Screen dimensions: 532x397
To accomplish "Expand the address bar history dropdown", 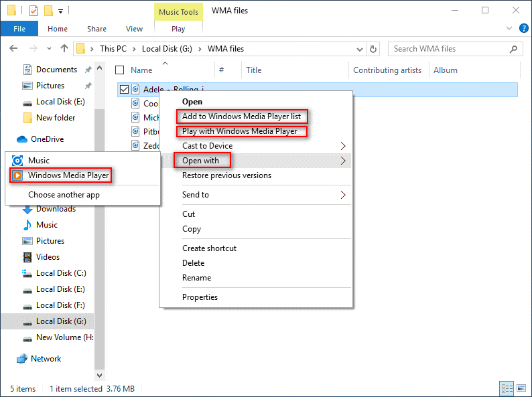I will click(360, 50).
